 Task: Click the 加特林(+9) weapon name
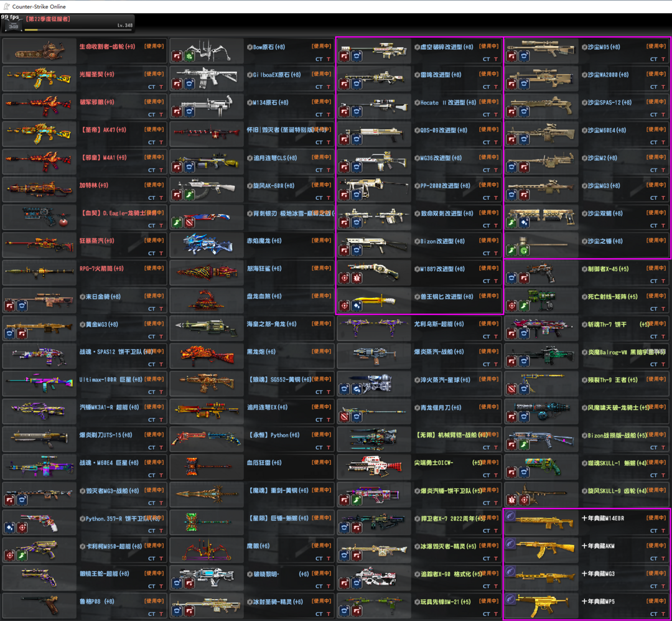point(94,185)
